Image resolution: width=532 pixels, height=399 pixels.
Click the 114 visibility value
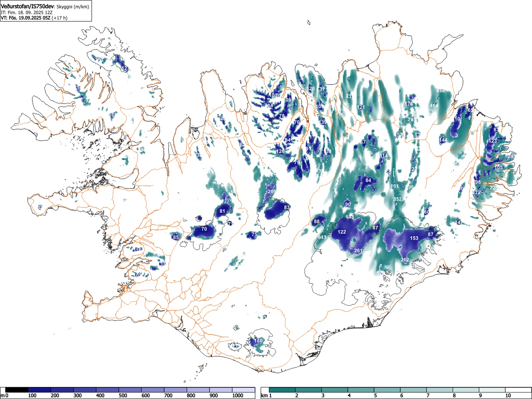coord(383,156)
